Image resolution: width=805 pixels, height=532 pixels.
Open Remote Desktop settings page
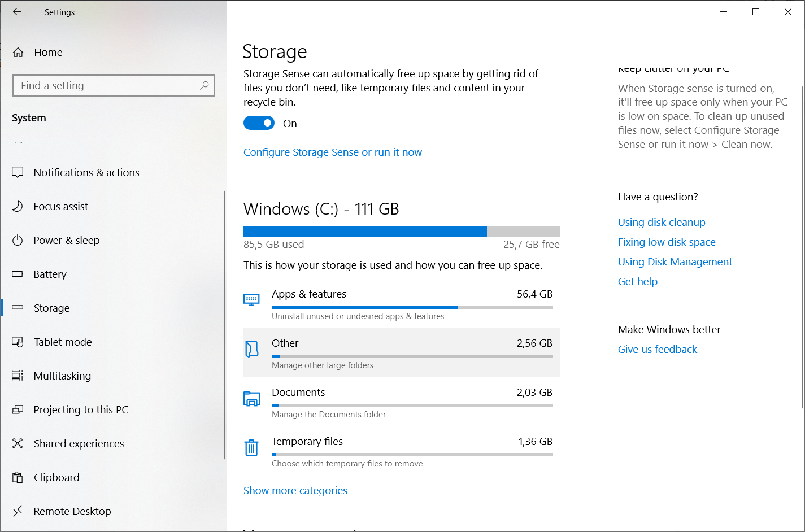112,511
